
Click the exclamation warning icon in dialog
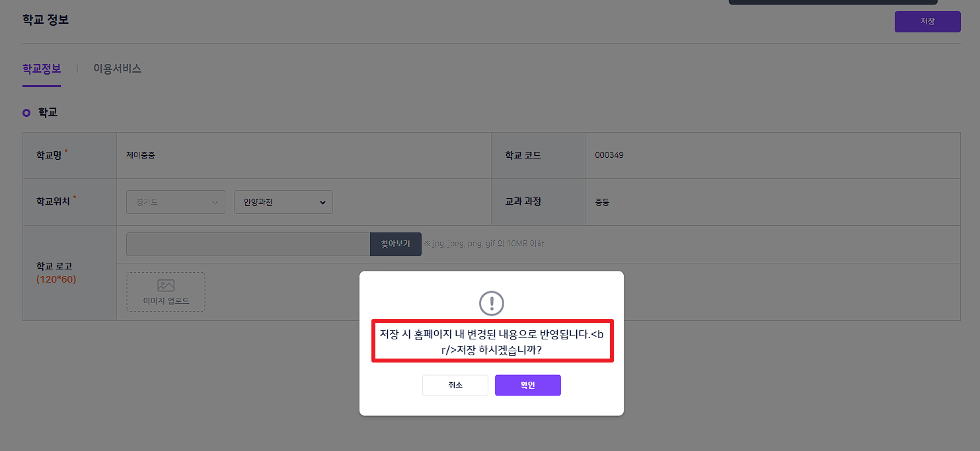491,303
